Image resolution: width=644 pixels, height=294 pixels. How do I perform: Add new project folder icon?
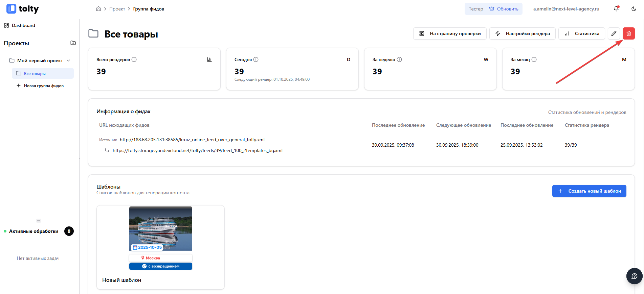pyautogui.click(x=73, y=43)
